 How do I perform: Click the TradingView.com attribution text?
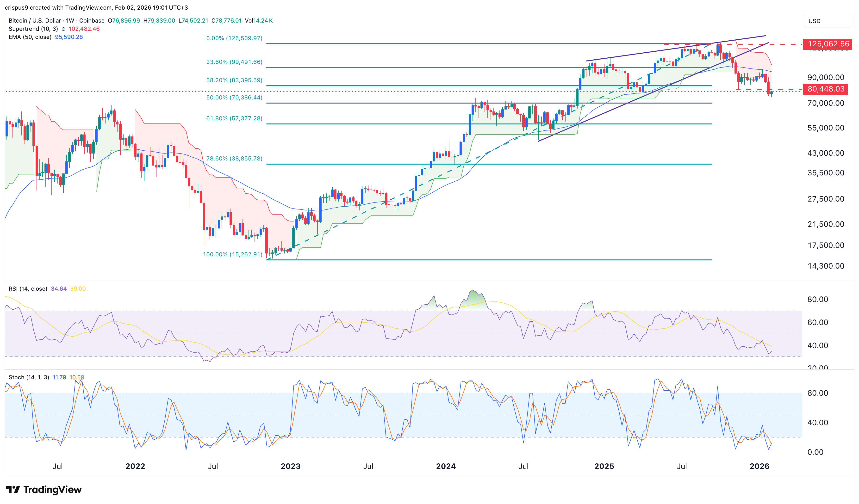(89, 7)
